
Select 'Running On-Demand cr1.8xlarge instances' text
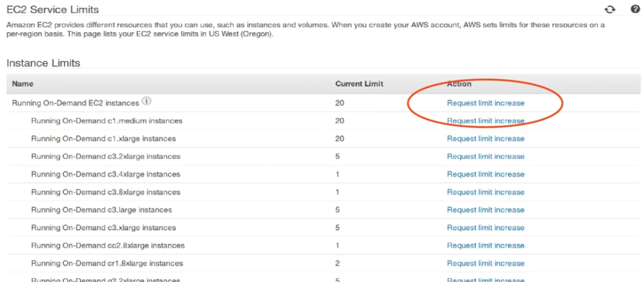click(x=107, y=263)
